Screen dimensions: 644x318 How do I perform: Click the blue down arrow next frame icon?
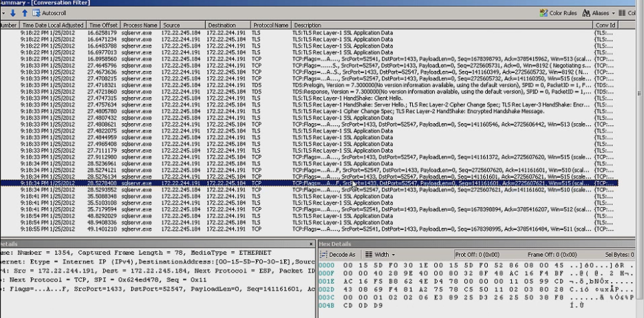tap(12, 13)
